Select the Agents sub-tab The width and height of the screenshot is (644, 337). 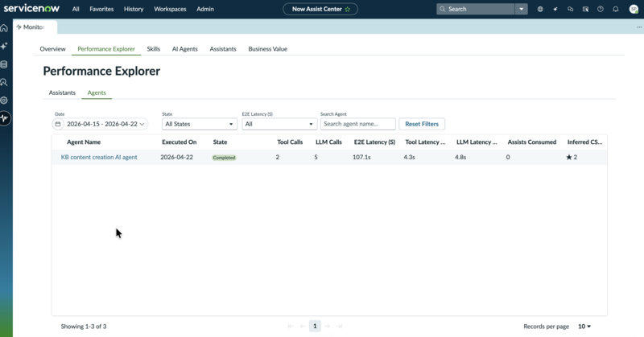97,92
